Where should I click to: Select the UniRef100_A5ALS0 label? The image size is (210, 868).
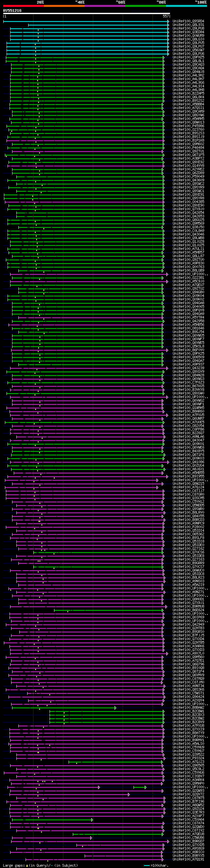(188, 744)
